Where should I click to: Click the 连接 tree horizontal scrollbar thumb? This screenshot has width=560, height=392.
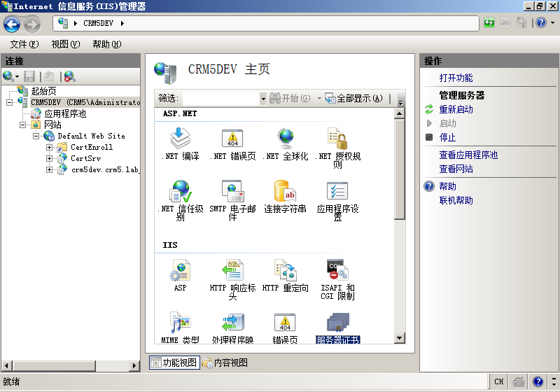click(55, 365)
